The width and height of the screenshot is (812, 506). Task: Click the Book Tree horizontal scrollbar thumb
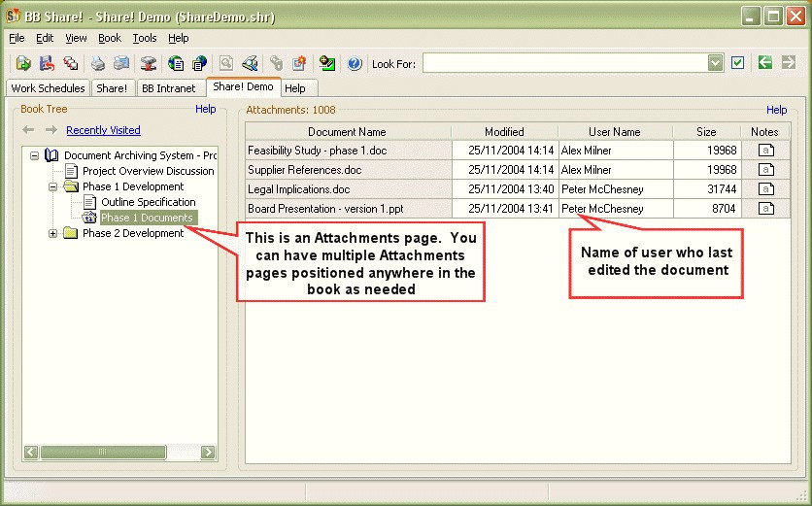pyautogui.click(x=103, y=453)
